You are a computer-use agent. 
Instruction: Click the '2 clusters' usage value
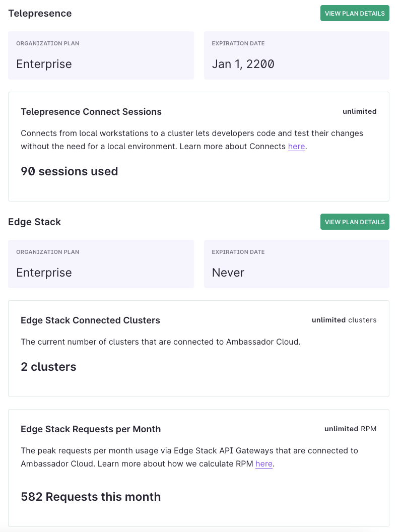[x=48, y=367]
